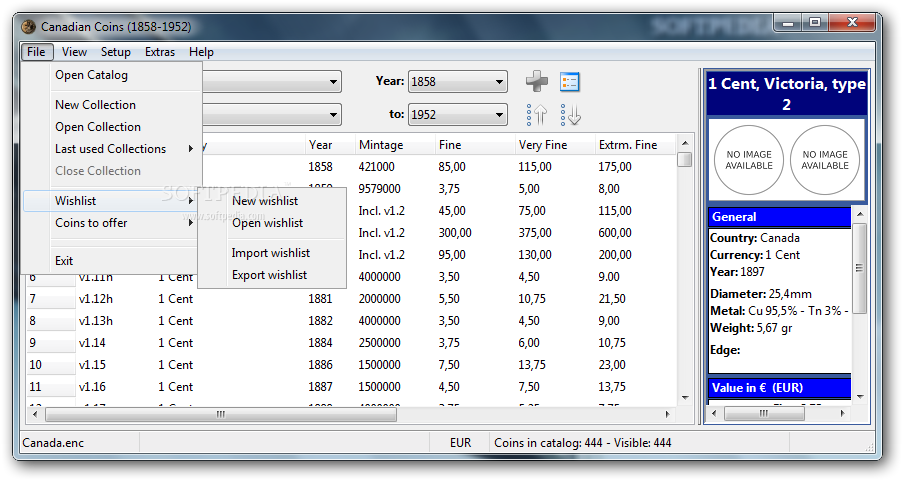The height and width of the screenshot is (481, 903).
Task: Sort by the Mintage column header
Action: pos(395,145)
